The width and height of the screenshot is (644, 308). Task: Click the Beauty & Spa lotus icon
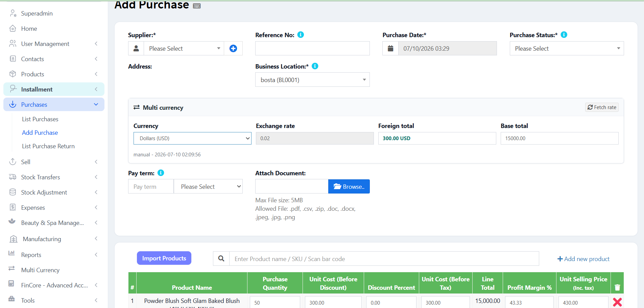pyautogui.click(x=12, y=221)
